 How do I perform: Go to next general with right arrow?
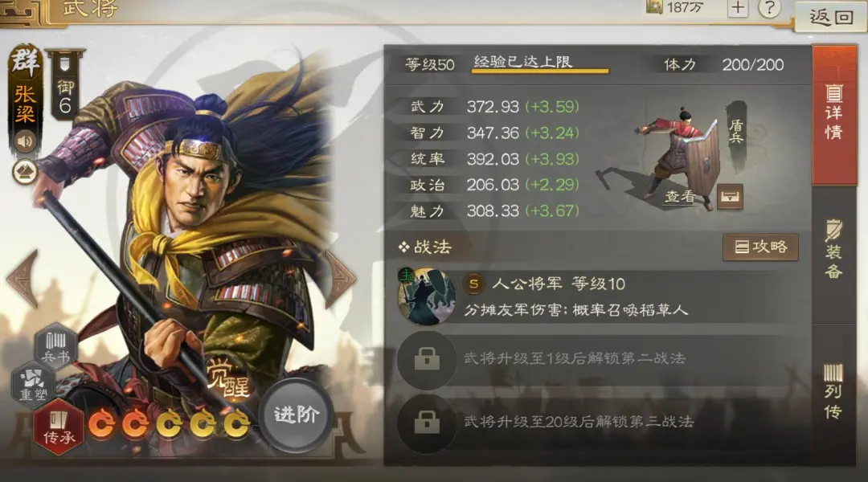(339, 278)
